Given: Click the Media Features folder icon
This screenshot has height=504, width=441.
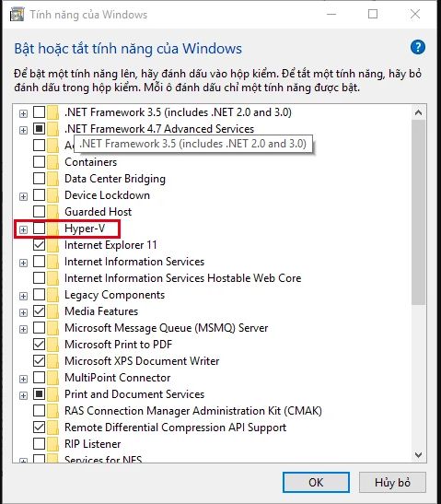Looking at the screenshot, I should 52,311.
